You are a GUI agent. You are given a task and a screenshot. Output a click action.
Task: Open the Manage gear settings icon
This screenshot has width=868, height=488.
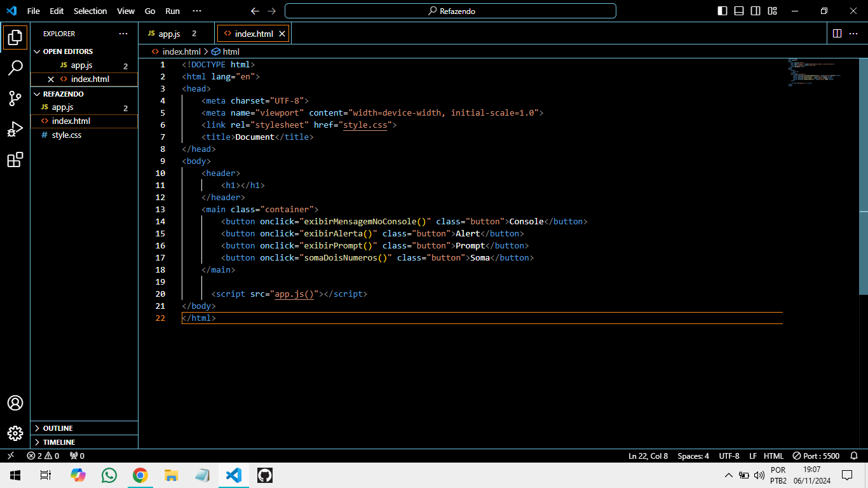[15, 433]
